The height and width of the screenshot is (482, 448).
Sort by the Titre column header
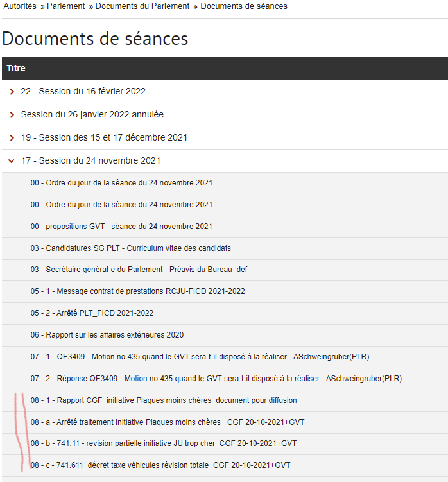(16, 68)
